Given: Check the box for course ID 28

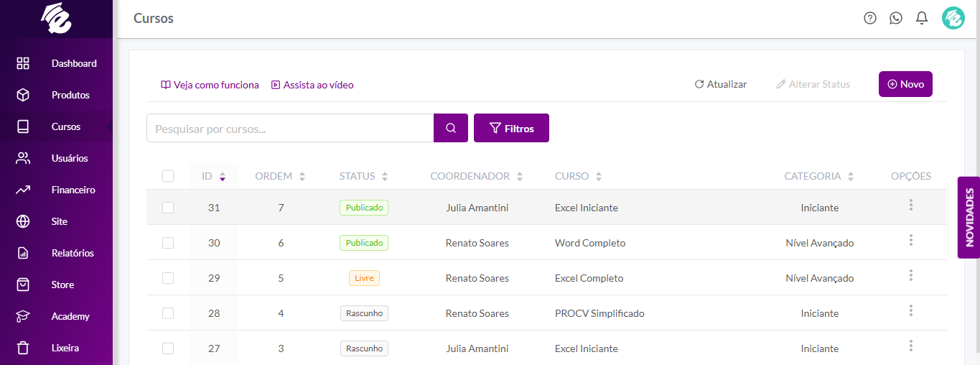Looking at the screenshot, I should pos(168,313).
